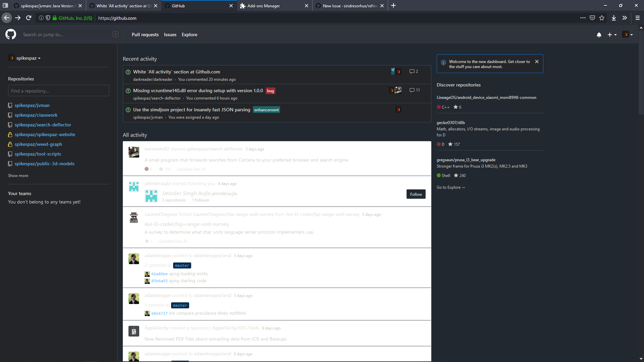
Task: Show more repositories
Action: pyautogui.click(x=18, y=176)
